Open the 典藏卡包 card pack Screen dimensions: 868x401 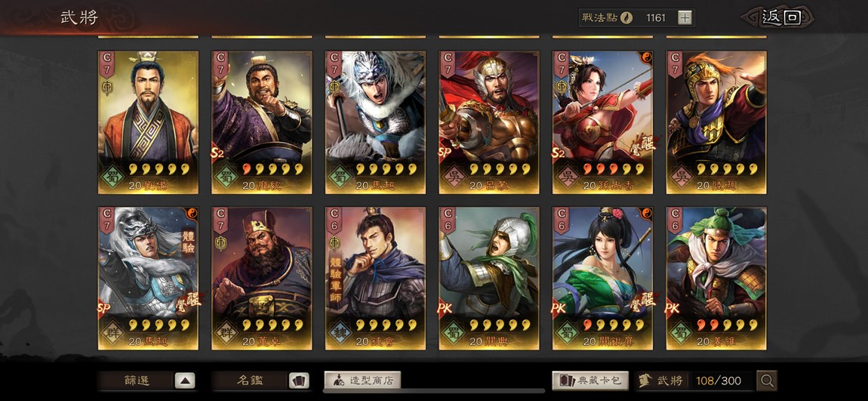[590, 381]
